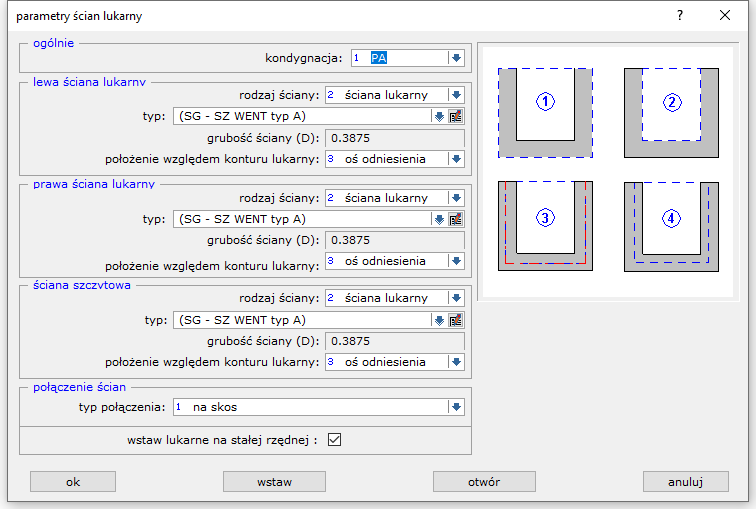Expand the kondygnacja dropdown
This screenshot has height=509, width=756.
pyautogui.click(x=456, y=58)
